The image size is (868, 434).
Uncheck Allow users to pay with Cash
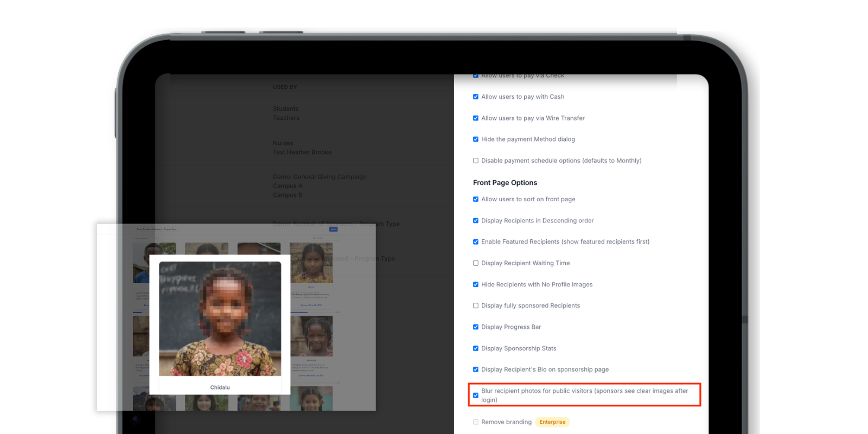pos(476,97)
